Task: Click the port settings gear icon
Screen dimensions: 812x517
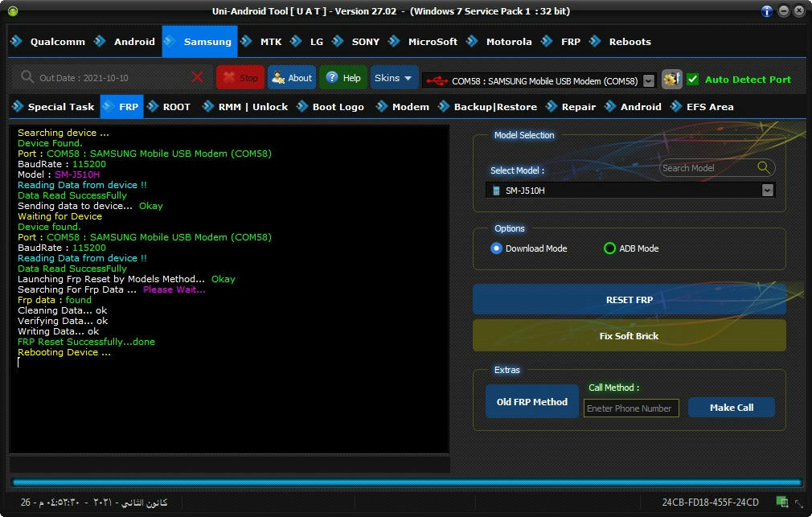Action: coord(671,80)
